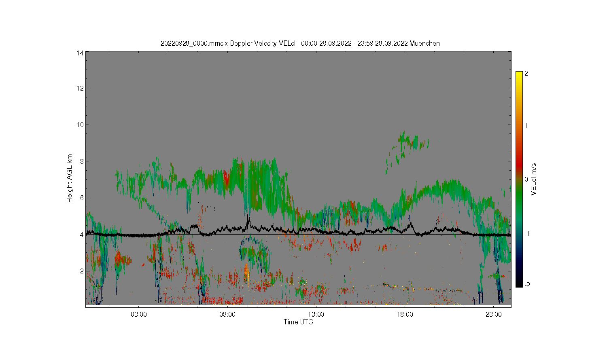Click the colorbar value '-1'
The width and height of the screenshot is (607, 364).
pos(527,234)
